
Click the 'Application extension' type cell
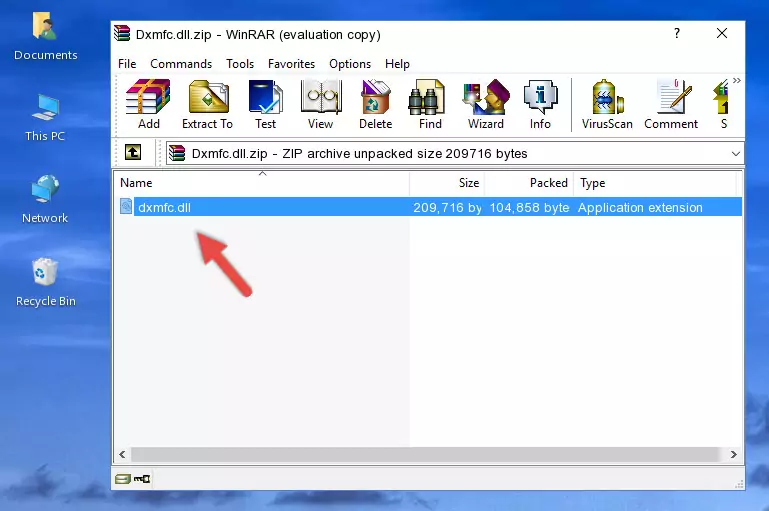point(640,207)
